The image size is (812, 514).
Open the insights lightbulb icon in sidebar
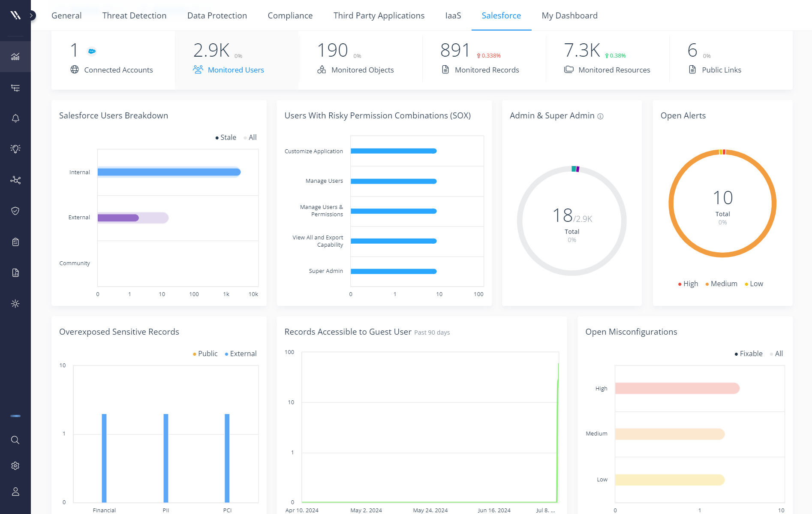click(15, 149)
